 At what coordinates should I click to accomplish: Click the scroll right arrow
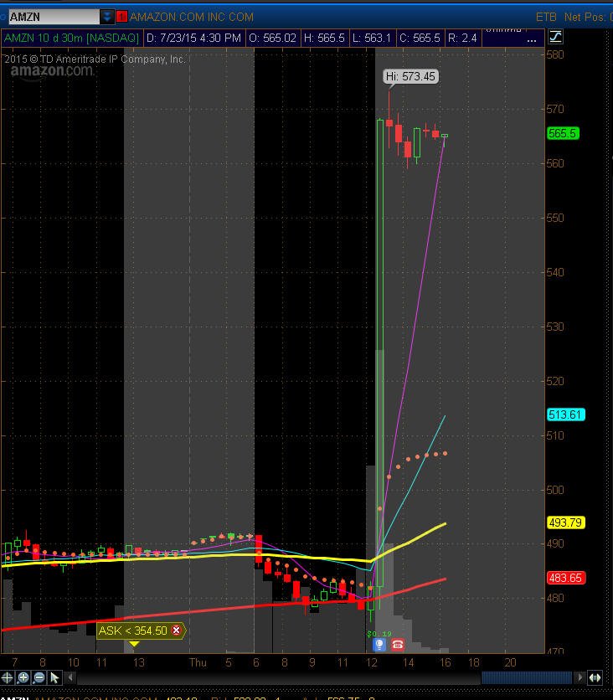[580, 677]
